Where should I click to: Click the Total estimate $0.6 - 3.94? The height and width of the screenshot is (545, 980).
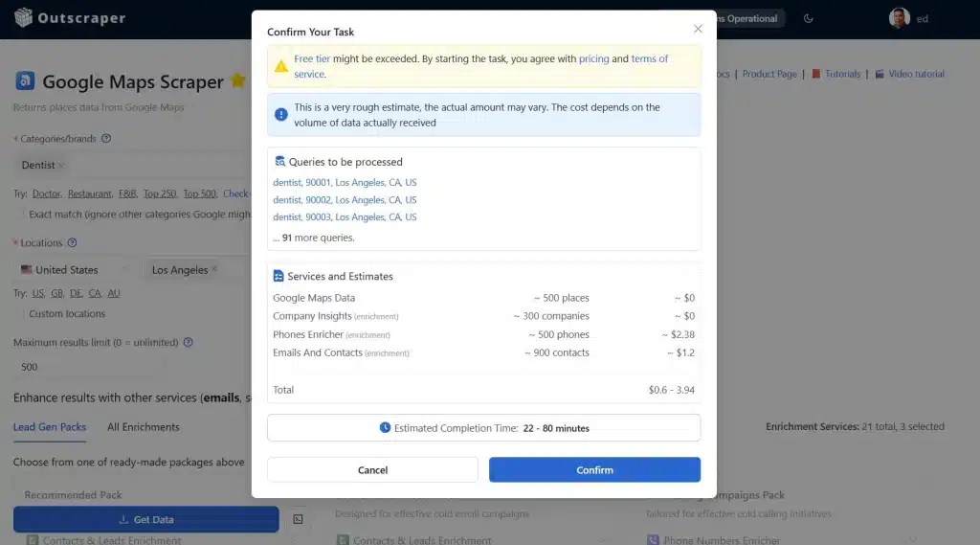[x=671, y=390]
